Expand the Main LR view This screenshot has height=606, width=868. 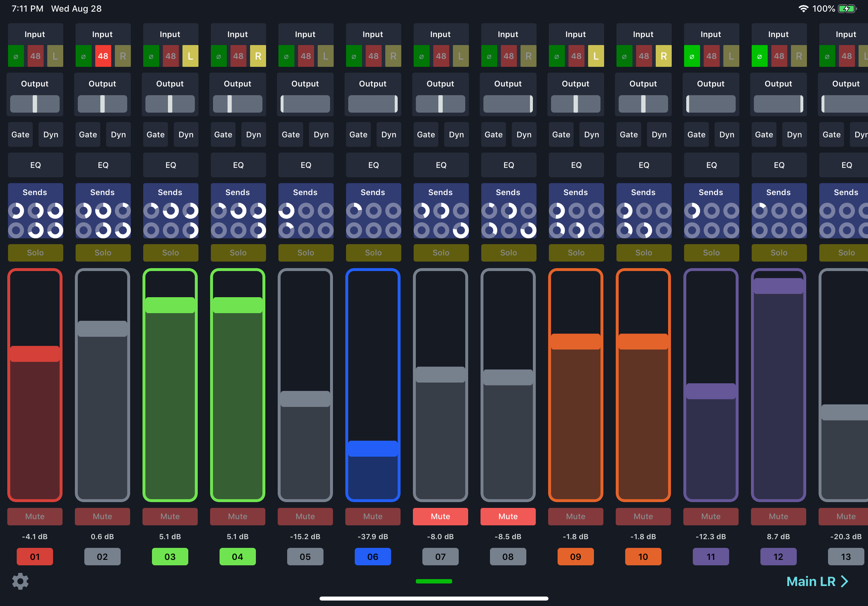(818, 581)
